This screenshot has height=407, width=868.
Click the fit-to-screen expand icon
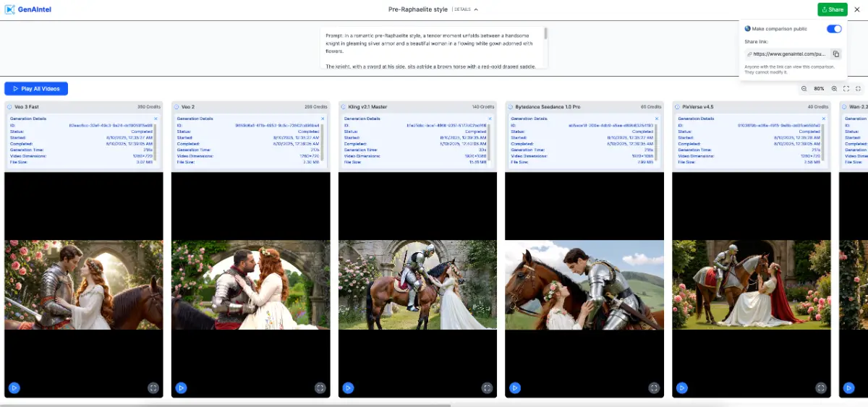click(846, 88)
